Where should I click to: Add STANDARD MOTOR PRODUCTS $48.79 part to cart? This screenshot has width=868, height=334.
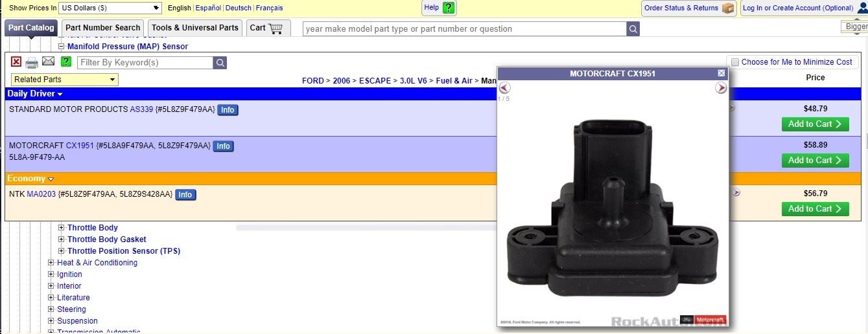(815, 124)
